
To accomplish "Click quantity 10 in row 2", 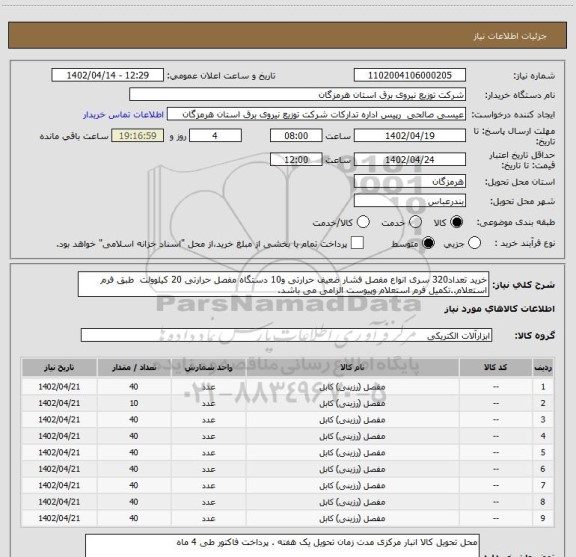I will [134, 403].
